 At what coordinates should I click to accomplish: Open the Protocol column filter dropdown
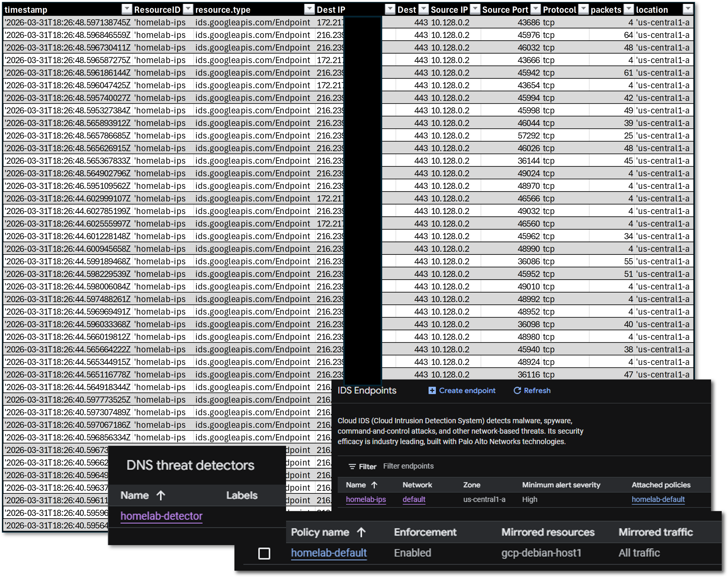[x=584, y=10]
